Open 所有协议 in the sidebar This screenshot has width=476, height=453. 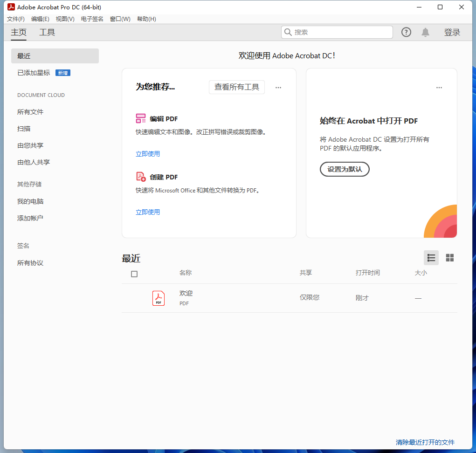tap(30, 263)
